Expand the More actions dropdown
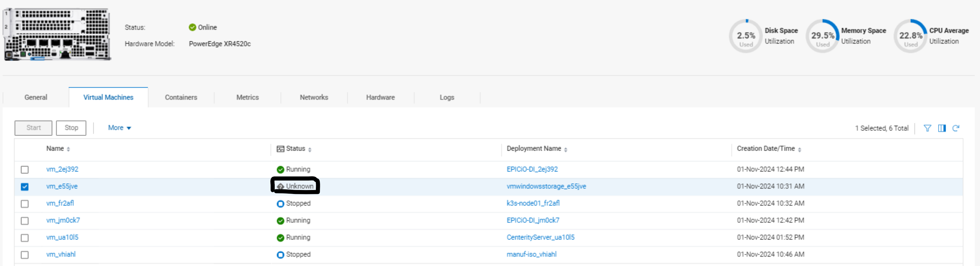The width and height of the screenshot is (980, 266). click(x=119, y=128)
